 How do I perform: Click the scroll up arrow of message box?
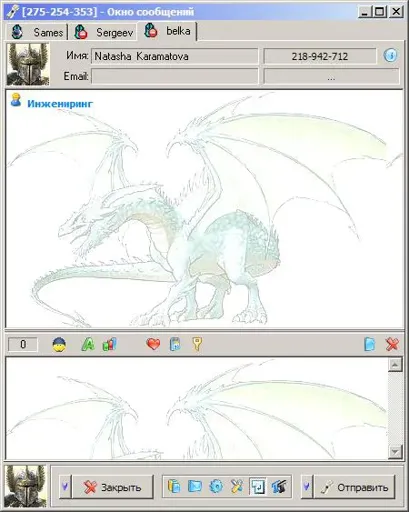point(395,365)
